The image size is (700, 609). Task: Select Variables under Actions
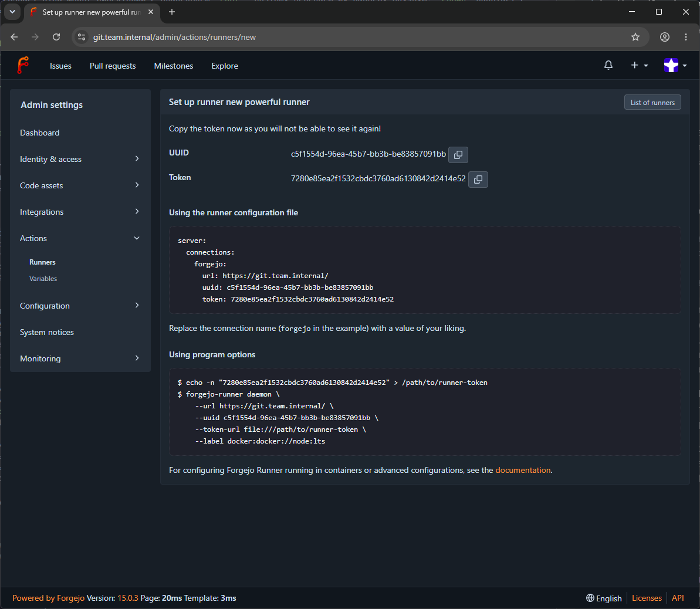click(43, 279)
